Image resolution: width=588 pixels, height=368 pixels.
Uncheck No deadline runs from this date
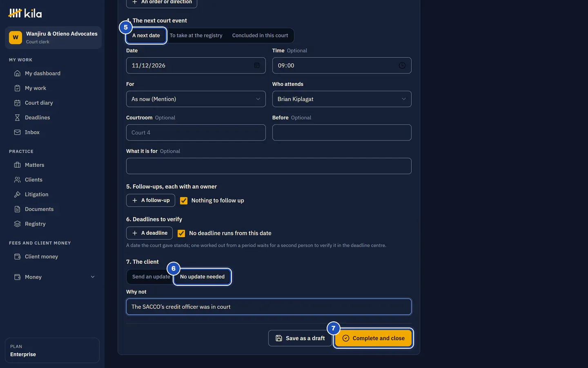coord(181,233)
